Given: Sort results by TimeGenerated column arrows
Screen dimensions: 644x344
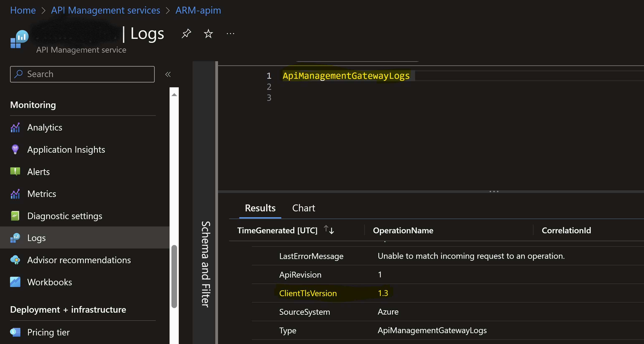Looking at the screenshot, I should (329, 230).
